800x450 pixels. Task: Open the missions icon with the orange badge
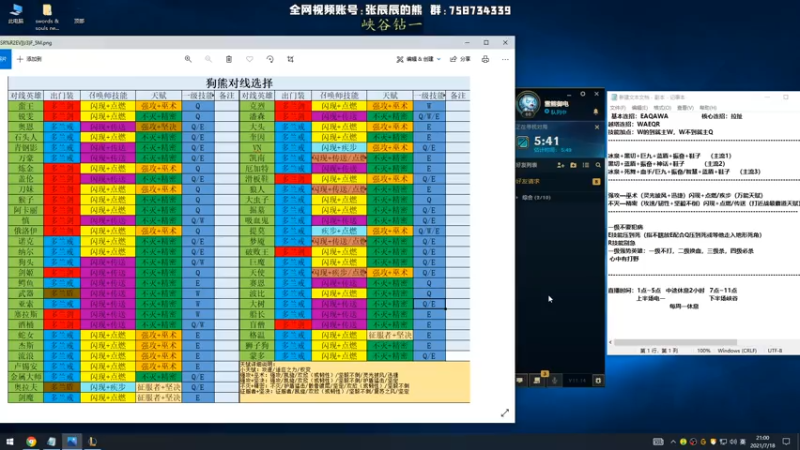(537, 379)
